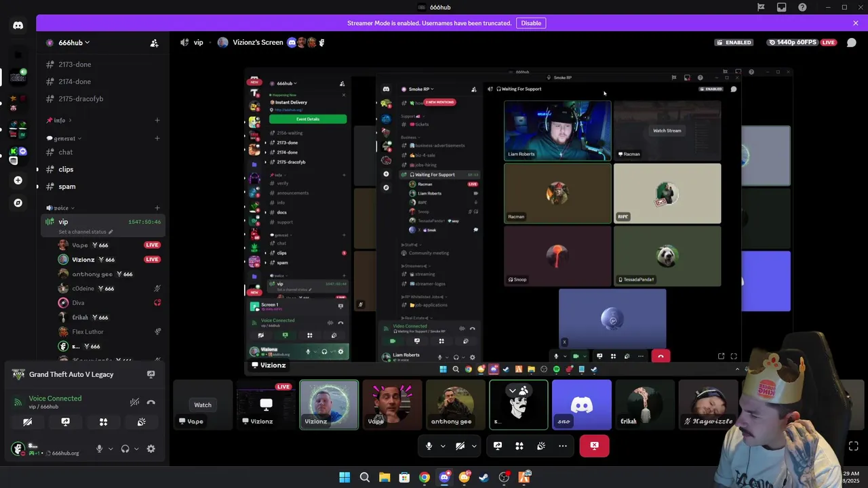The image size is (868, 488).
Task: Toggle mute in bottom call controls
Action: (429, 446)
